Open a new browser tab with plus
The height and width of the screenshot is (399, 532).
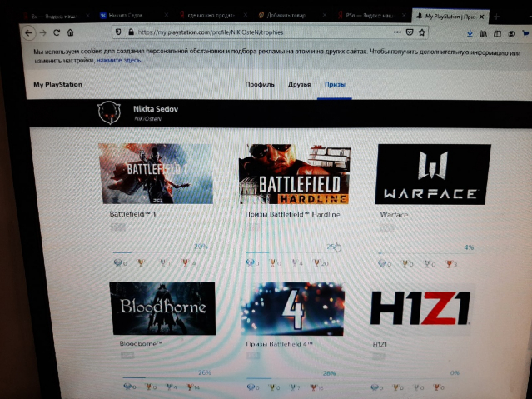[496, 17]
